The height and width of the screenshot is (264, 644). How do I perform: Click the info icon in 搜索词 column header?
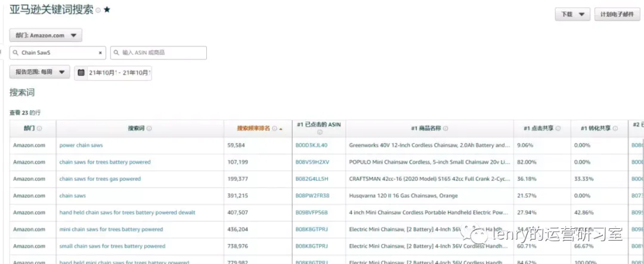click(x=149, y=128)
